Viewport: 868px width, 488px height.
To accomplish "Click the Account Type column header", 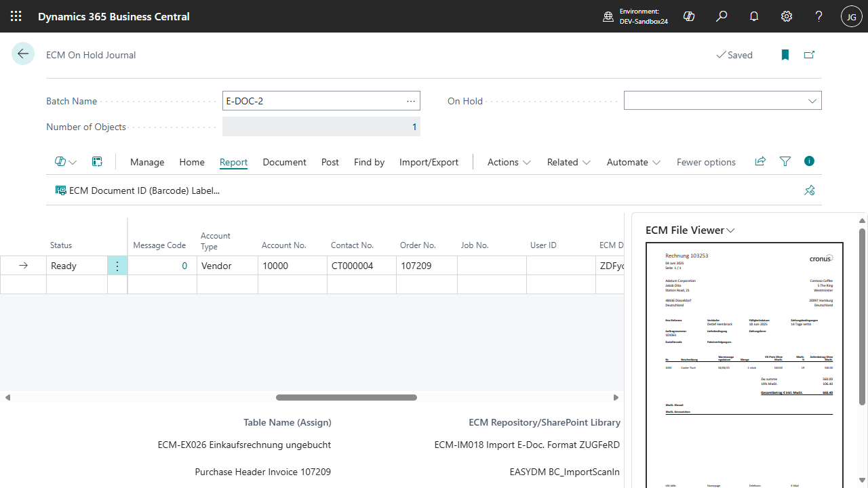I will pyautogui.click(x=216, y=241).
